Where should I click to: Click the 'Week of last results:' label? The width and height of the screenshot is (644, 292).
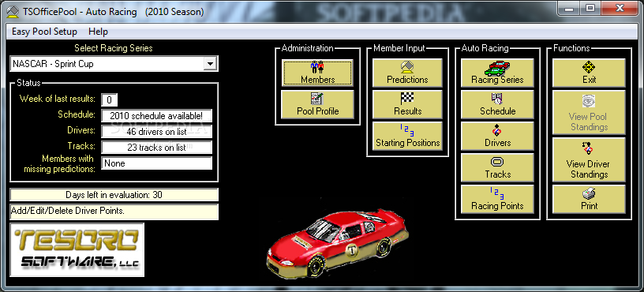tap(58, 99)
